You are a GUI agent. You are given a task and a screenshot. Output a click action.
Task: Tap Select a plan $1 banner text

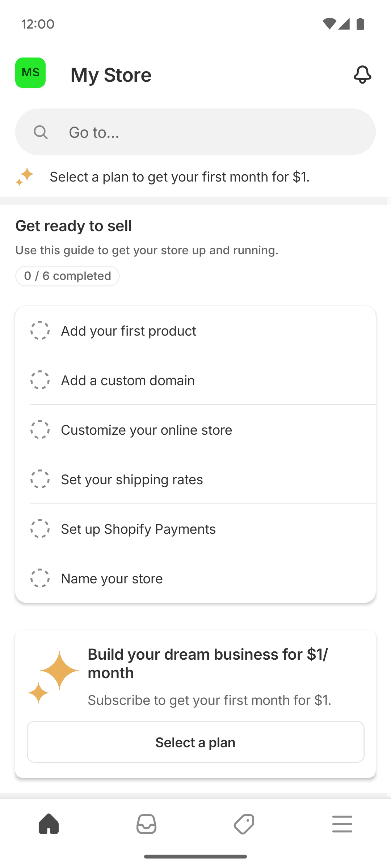[x=180, y=177]
